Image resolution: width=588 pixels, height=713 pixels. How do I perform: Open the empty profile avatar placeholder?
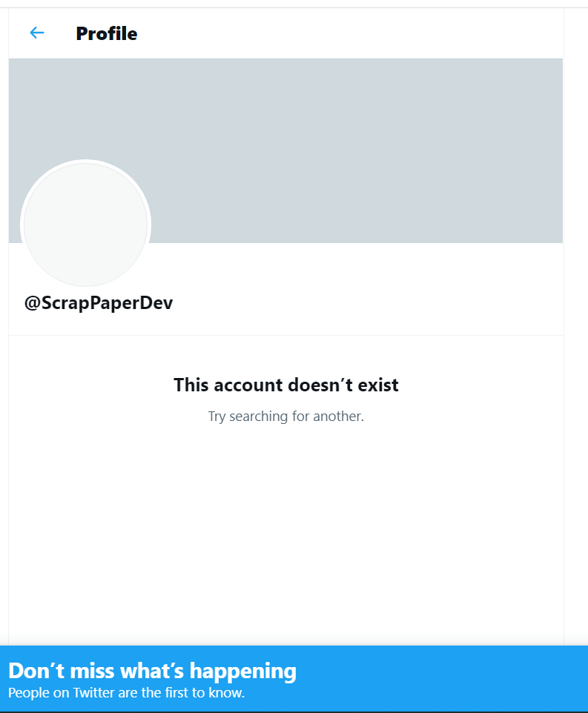(x=85, y=225)
